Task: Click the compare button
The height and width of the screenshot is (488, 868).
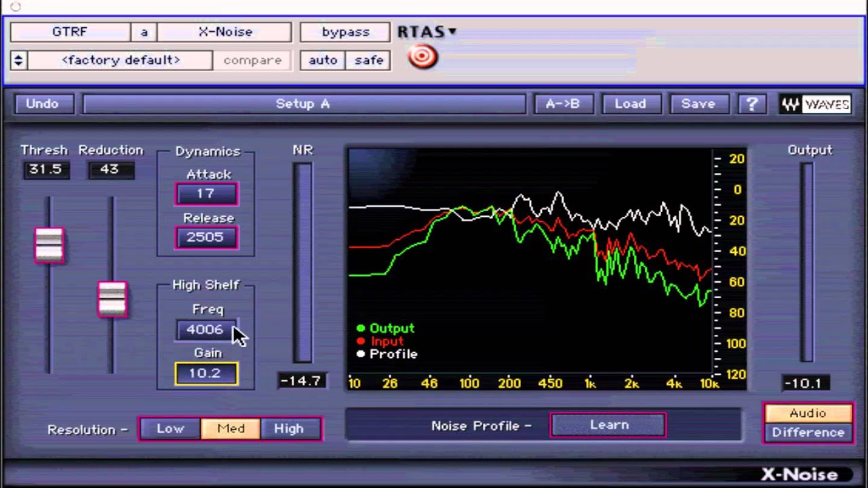Action: [x=252, y=60]
